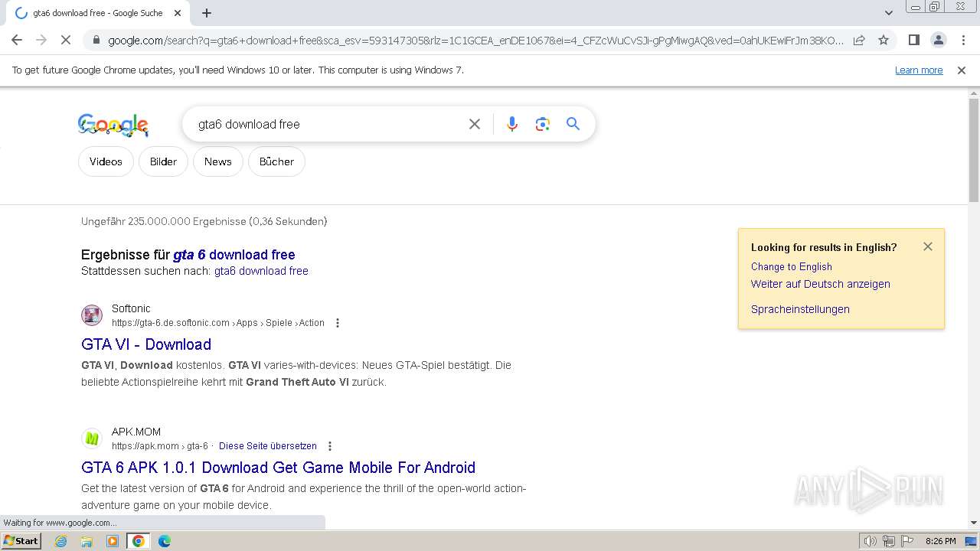Click APK.MOM site name text
The height and width of the screenshot is (551, 980).
[136, 432]
